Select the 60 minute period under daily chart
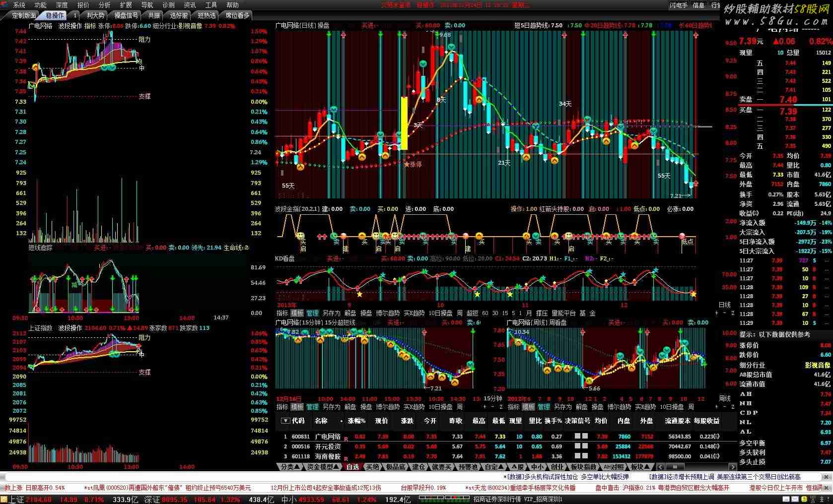 [x=485, y=313]
